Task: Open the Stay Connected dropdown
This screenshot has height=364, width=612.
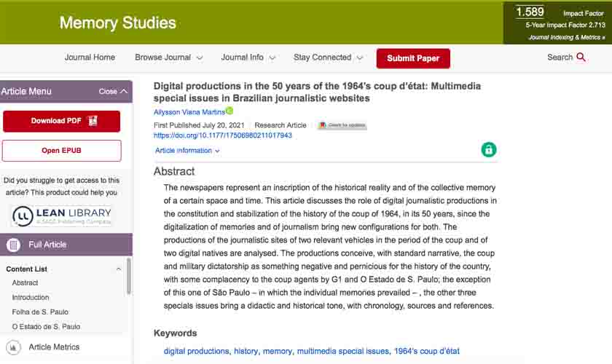Action: 328,58
